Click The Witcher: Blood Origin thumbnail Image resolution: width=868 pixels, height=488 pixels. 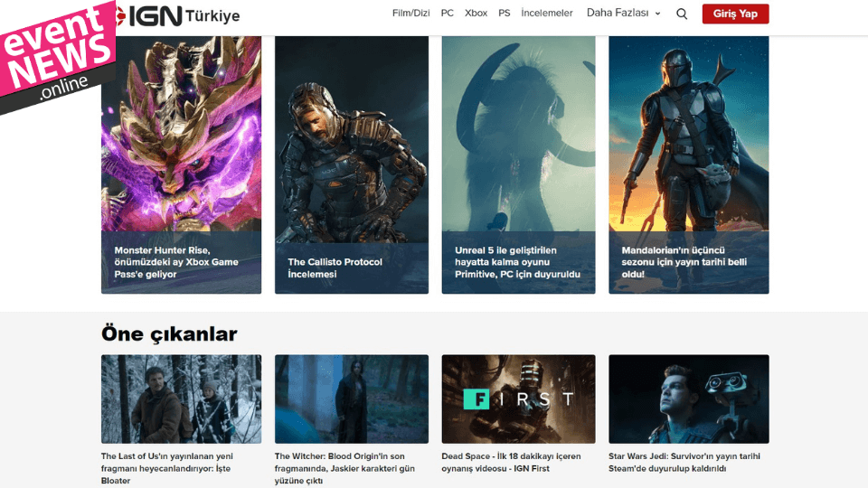pyautogui.click(x=352, y=399)
